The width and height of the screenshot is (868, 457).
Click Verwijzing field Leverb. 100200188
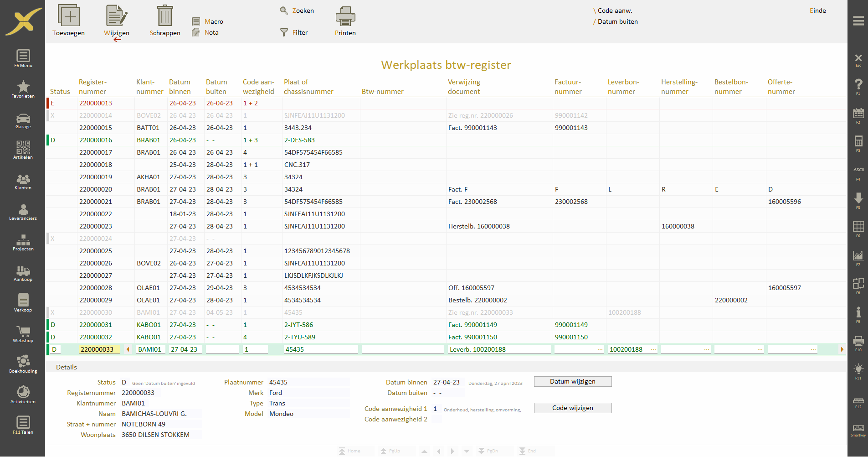pyautogui.click(x=499, y=349)
